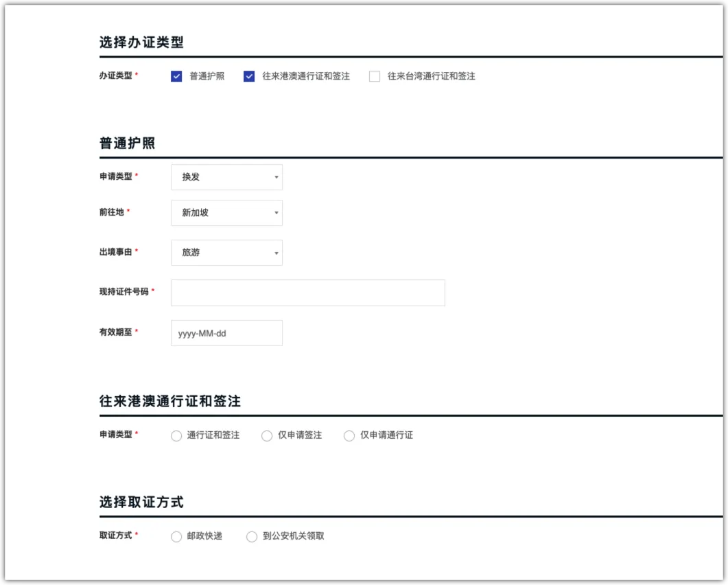Choose the 到公安机关领取 radio button
The image size is (728, 585).
252,536
